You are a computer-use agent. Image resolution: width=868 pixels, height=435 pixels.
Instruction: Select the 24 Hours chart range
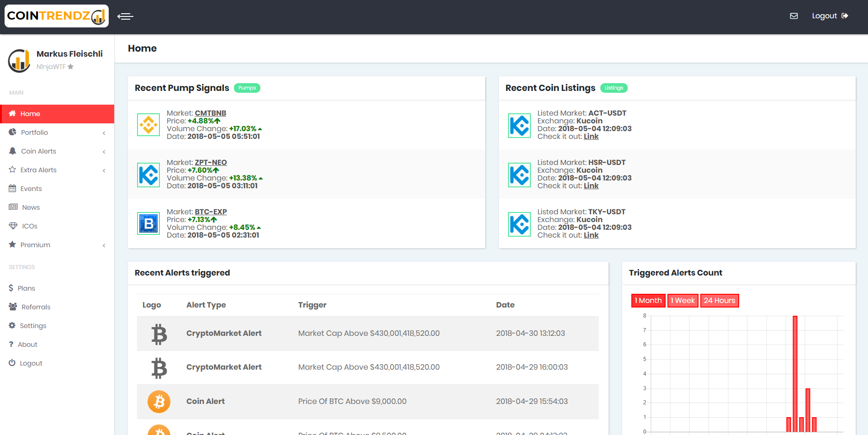pos(720,301)
